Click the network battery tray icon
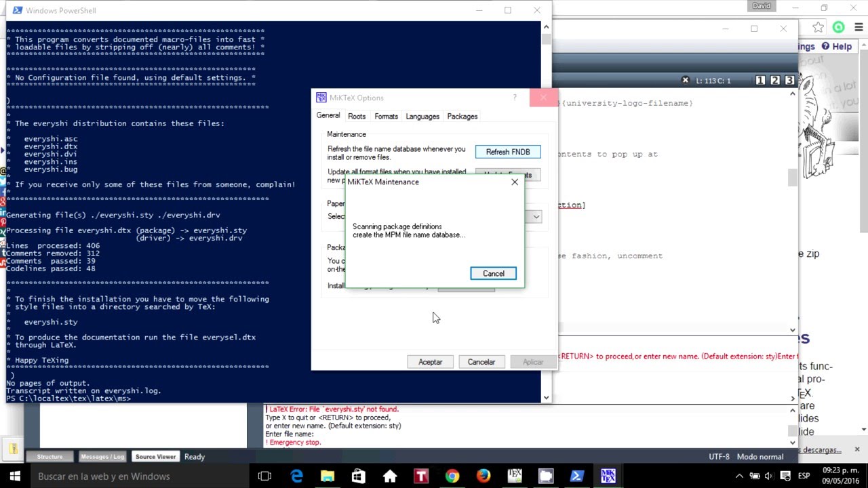Image resolution: width=868 pixels, height=488 pixels. point(754,476)
